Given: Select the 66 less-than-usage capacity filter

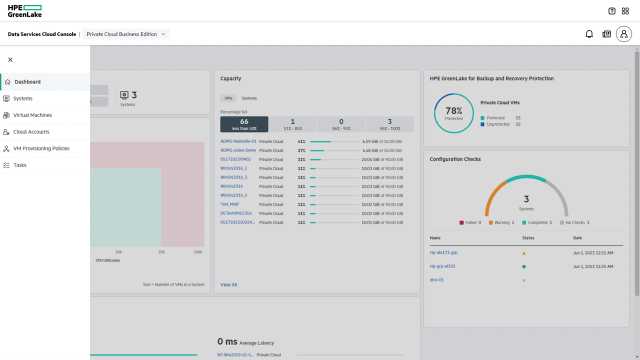Looking at the screenshot, I should 244,124.
